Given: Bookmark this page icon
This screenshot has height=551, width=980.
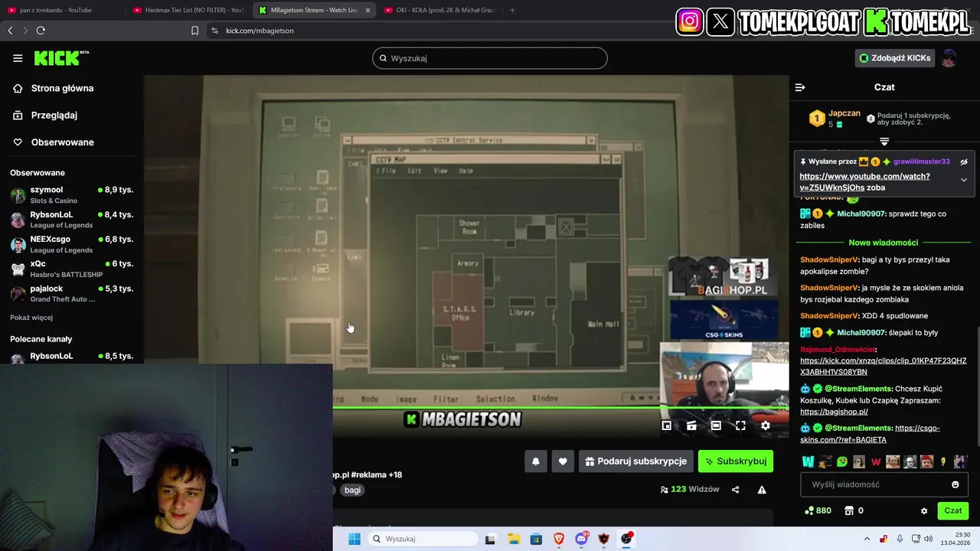Looking at the screenshot, I should click(194, 31).
